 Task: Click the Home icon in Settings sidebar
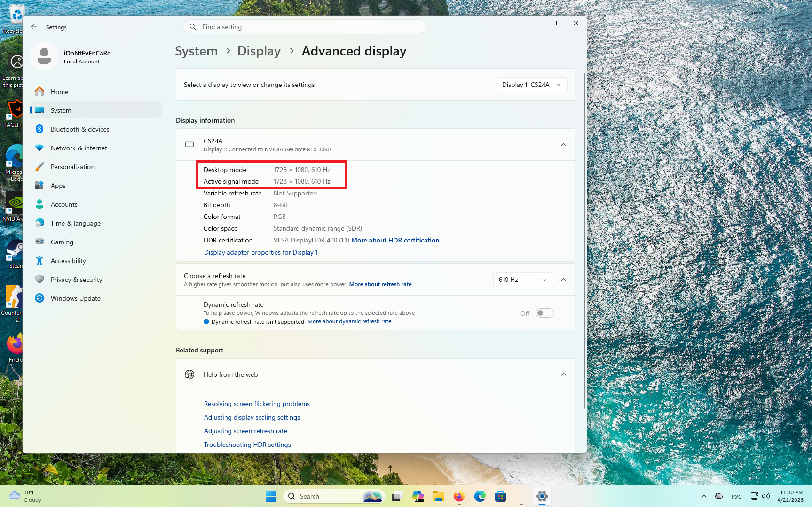coord(39,91)
